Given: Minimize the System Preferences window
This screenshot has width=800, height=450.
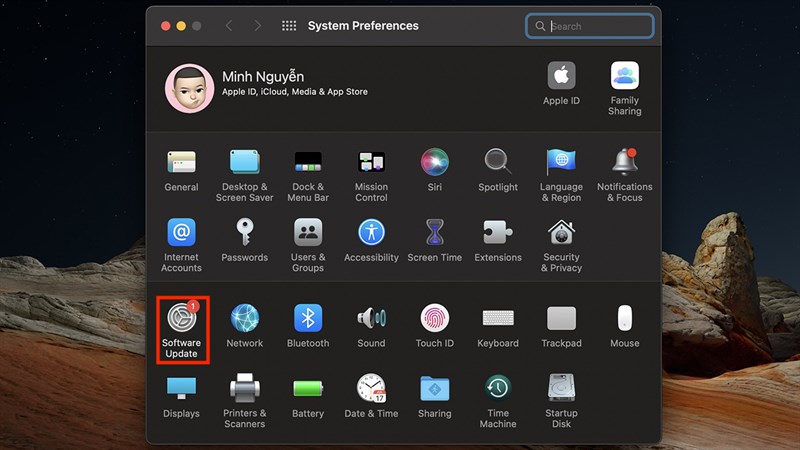Looking at the screenshot, I should tap(181, 26).
